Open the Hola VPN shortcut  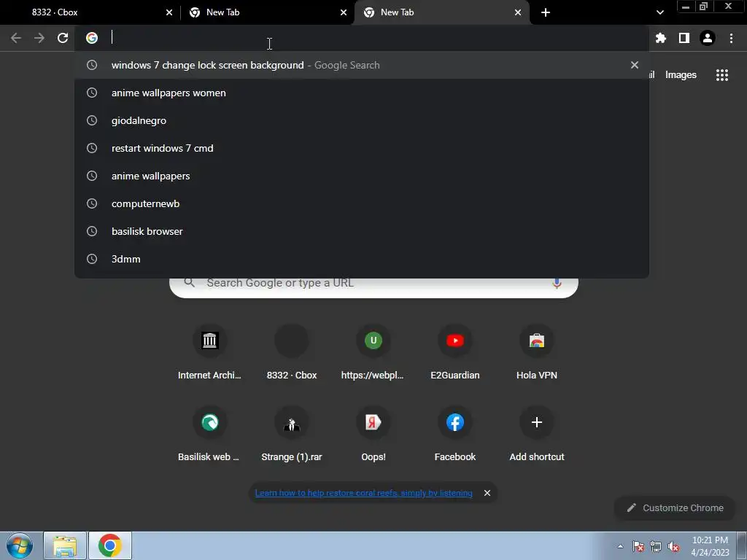point(537,352)
